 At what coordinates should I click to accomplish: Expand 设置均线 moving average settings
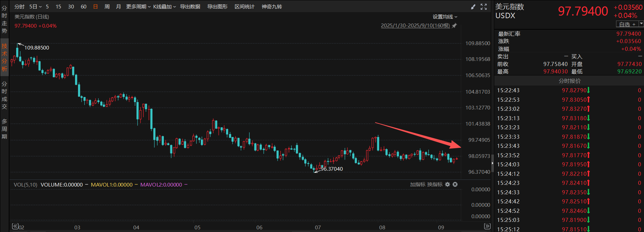pyautogui.click(x=445, y=17)
